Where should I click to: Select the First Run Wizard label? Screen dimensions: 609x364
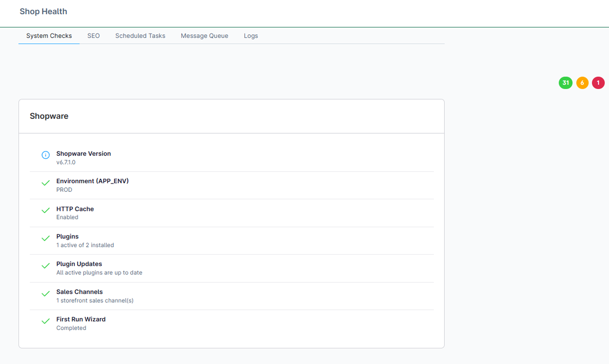pos(81,319)
